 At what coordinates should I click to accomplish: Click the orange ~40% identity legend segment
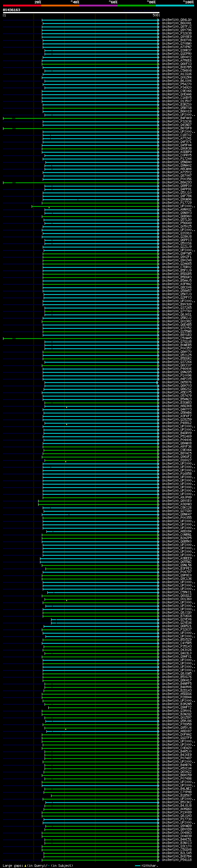(60, 6)
